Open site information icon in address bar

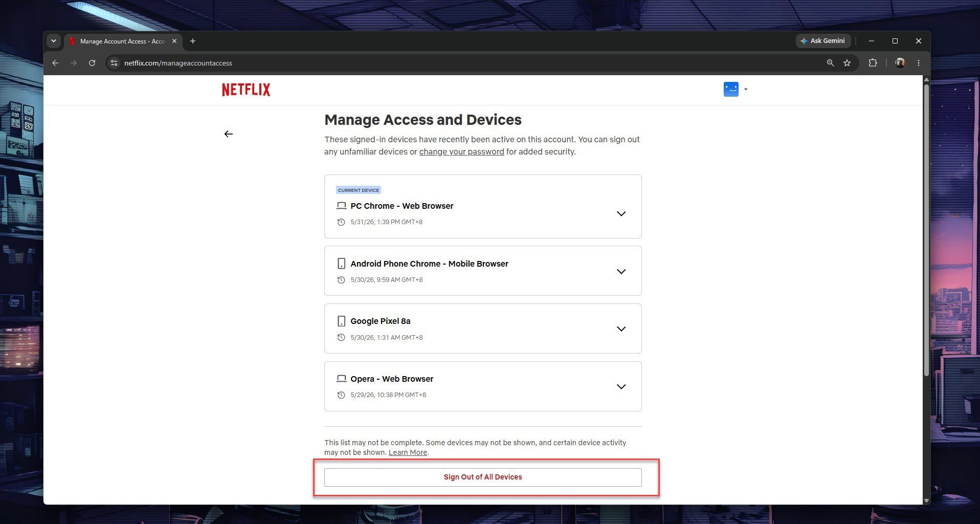tap(114, 63)
